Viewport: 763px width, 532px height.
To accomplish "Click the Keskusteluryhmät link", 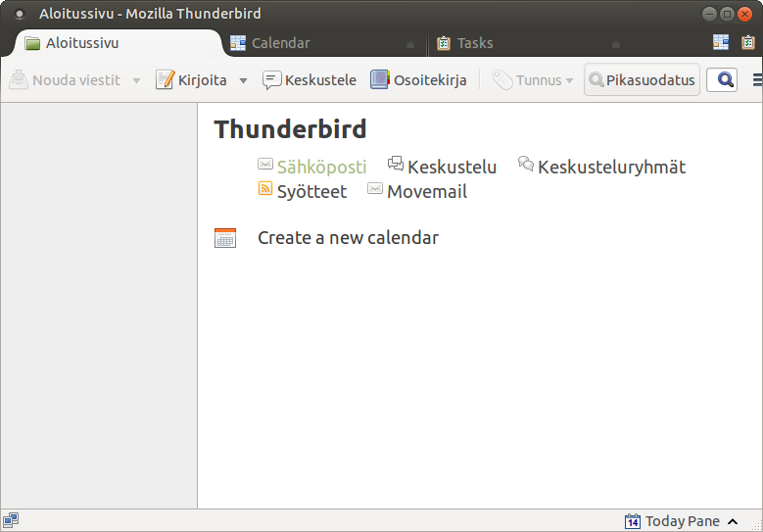I will [x=611, y=167].
